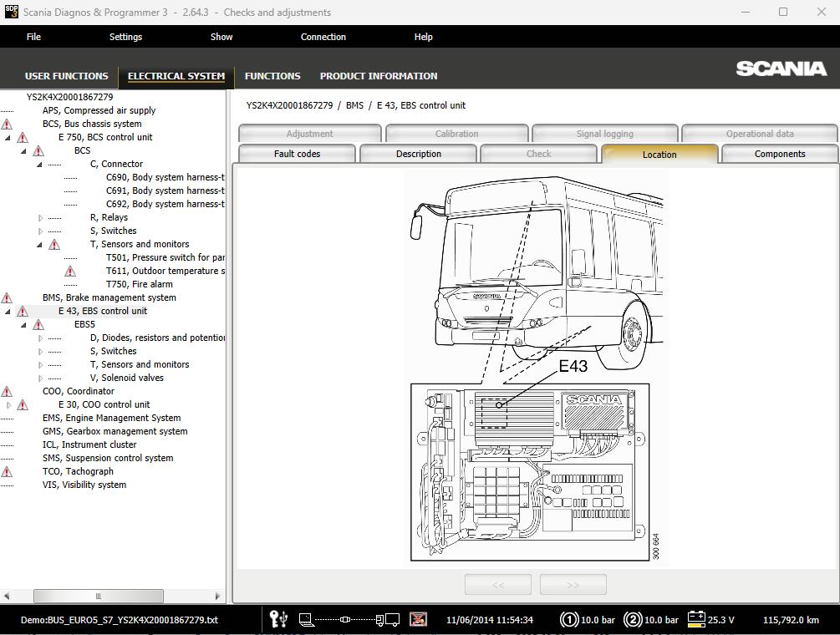Screen dimensions: 840x635
Task: Expand R, Relays node
Action: 40,218
